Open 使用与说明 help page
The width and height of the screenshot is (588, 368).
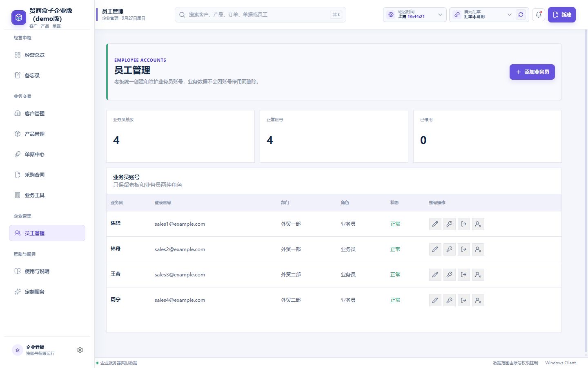tap(47, 271)
